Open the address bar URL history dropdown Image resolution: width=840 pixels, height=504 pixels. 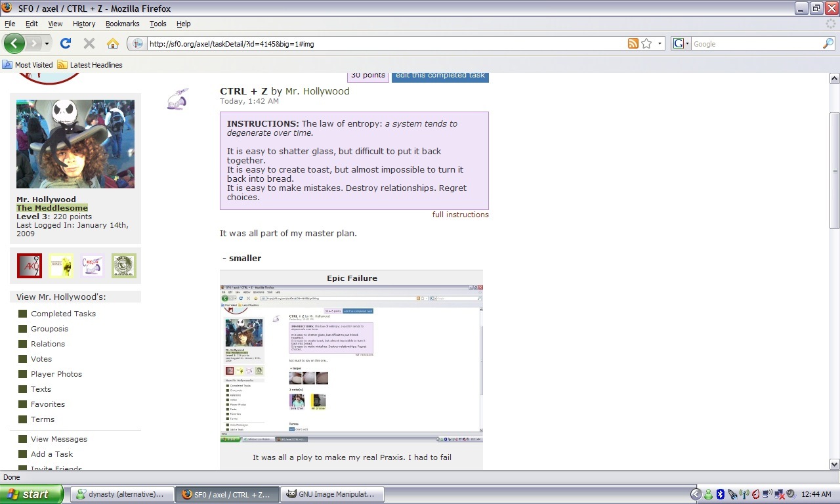click(x=660, y=43)
